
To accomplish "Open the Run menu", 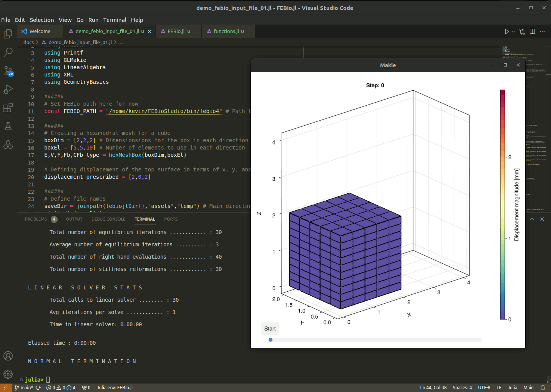I will [93, 20].
